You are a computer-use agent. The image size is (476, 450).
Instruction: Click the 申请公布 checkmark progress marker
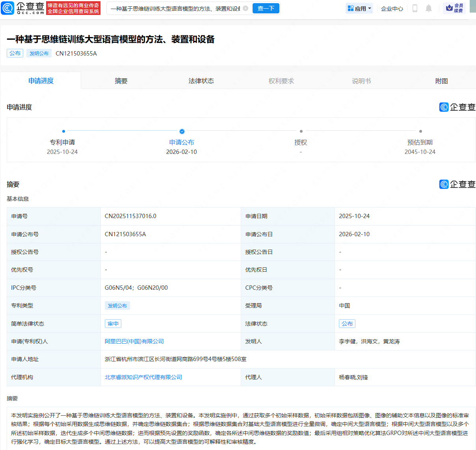click(182, 131)
